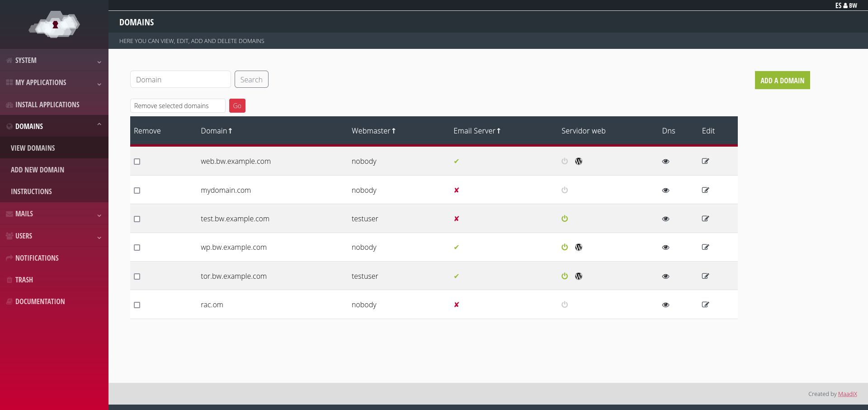Viewport: 868px width, 410px height.
Task: Open Add New Domain submenu item
Action: click(38, 170)
